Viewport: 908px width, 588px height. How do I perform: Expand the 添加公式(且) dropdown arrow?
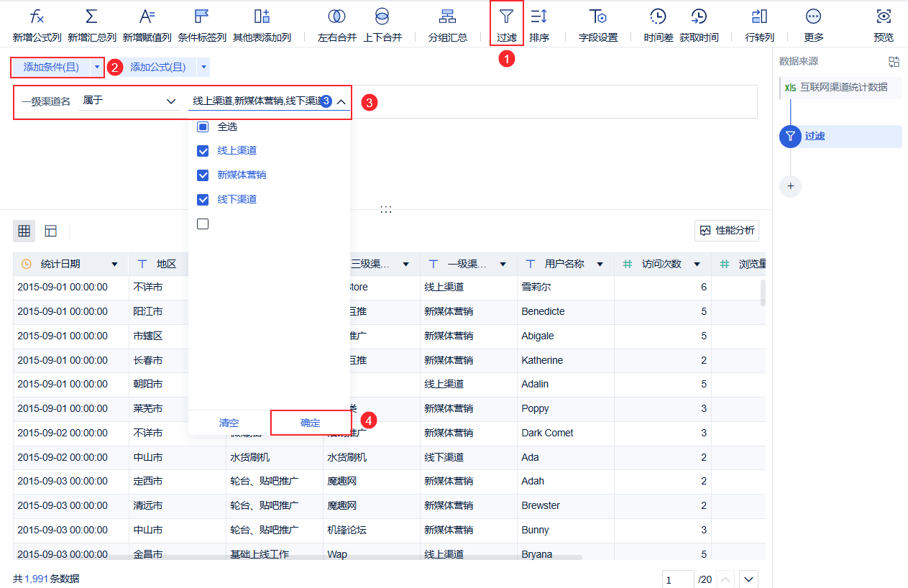204,68
